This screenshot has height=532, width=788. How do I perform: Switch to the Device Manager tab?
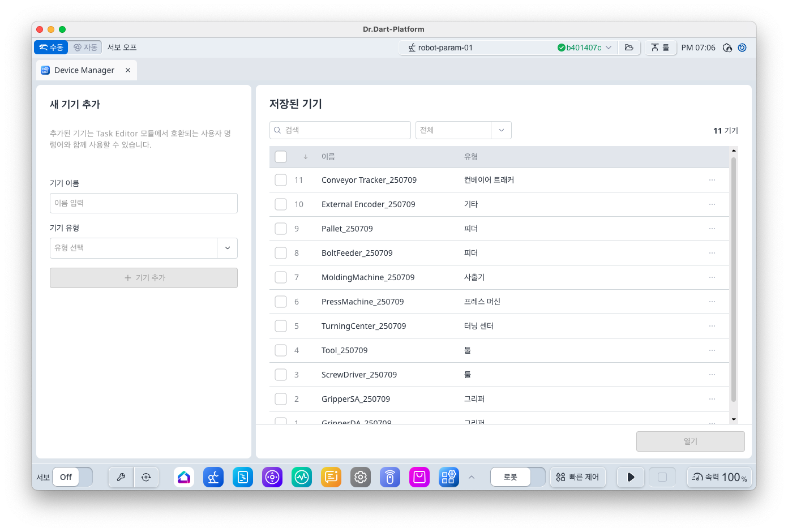click(84, 70)
